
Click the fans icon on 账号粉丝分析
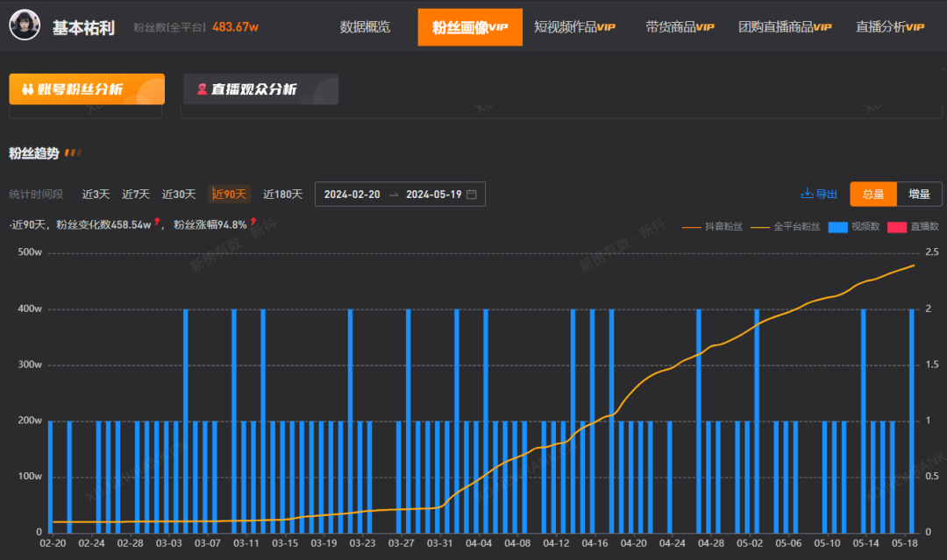click(28, 89)
